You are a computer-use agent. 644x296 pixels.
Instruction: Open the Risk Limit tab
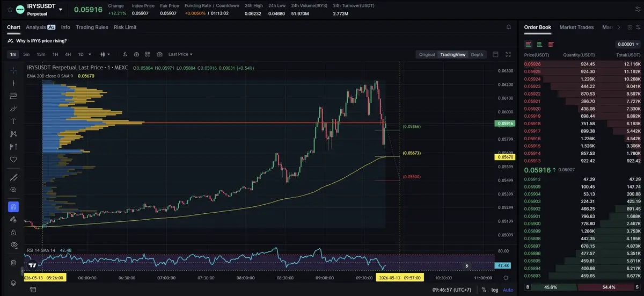tap(125, 27)
